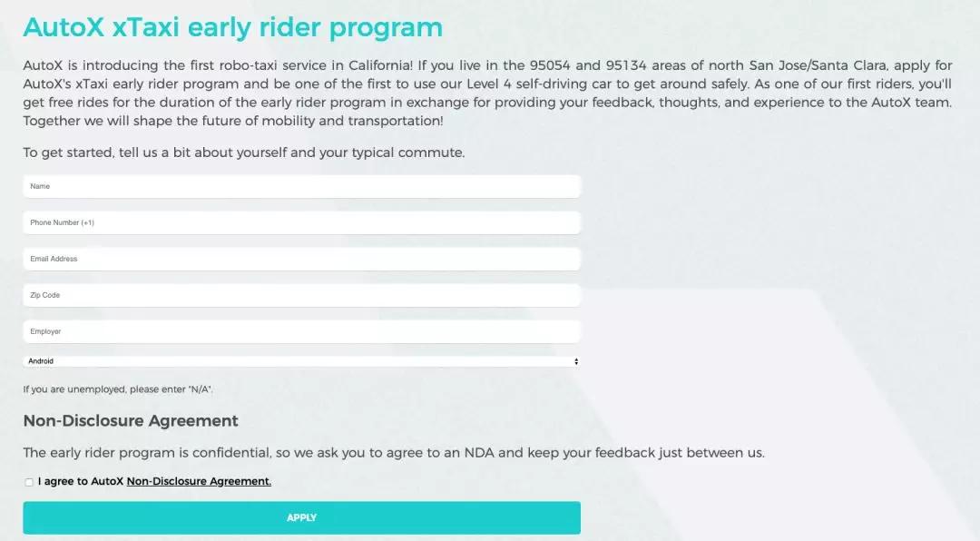Click the up-down arrows on the Android selector

pos(576,361)
